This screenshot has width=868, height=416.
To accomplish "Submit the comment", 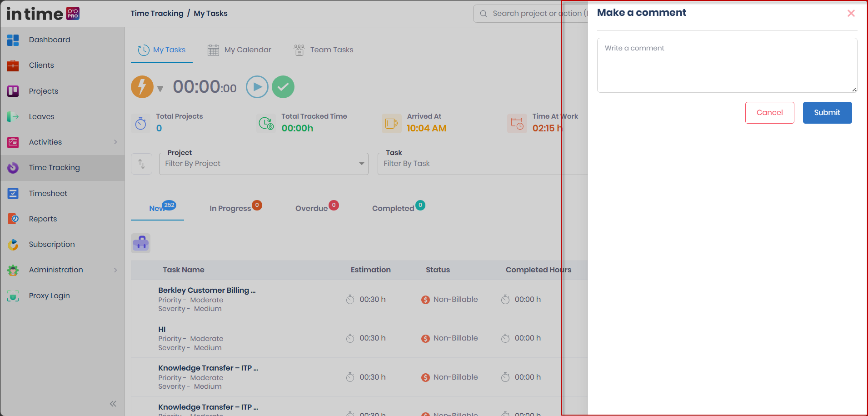I will click(x=828, y=113).
